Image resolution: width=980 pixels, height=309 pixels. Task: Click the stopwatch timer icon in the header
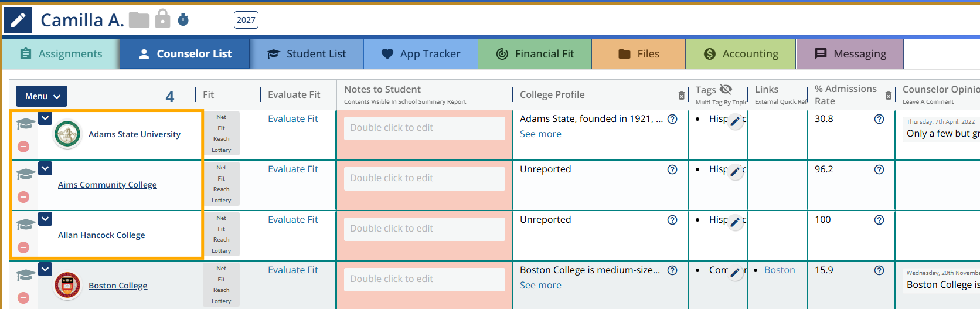[183, 20]
